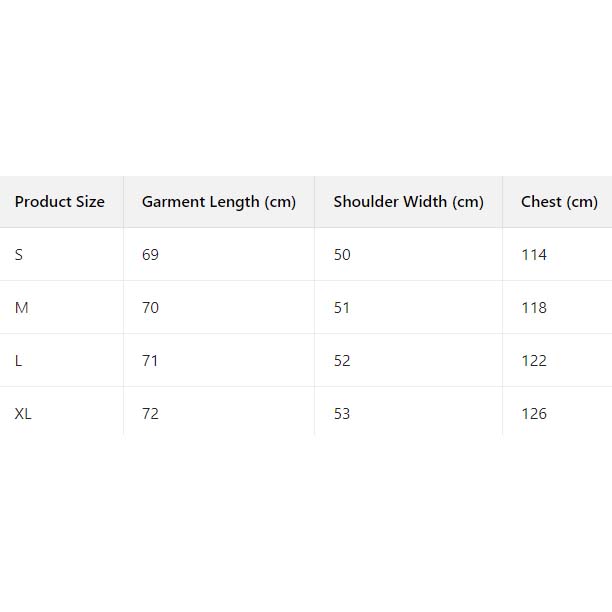This screenshot has width=612, height=612.
Task: Select the XL size cell
Action: pos(24,414)
